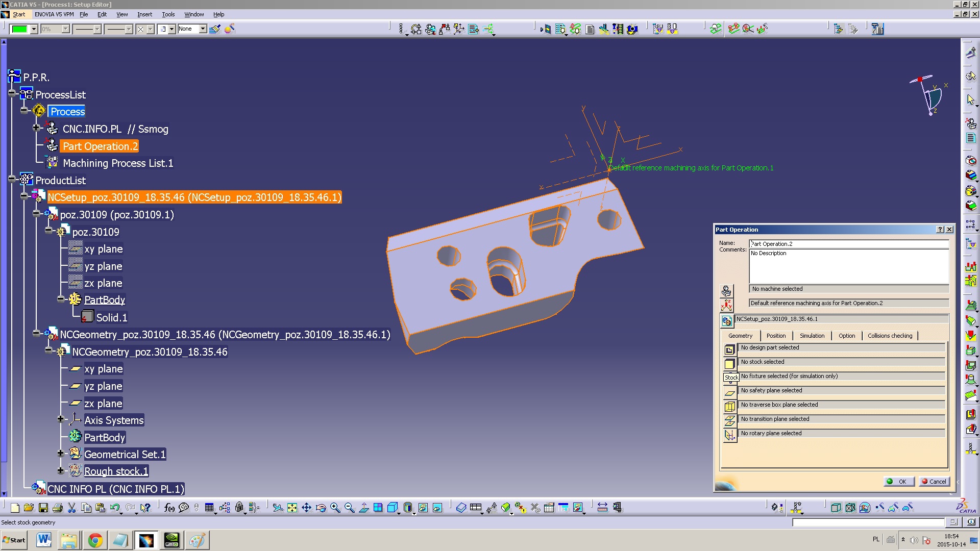
Task: Switch to the Simulation tab
Action: (812, 335)
